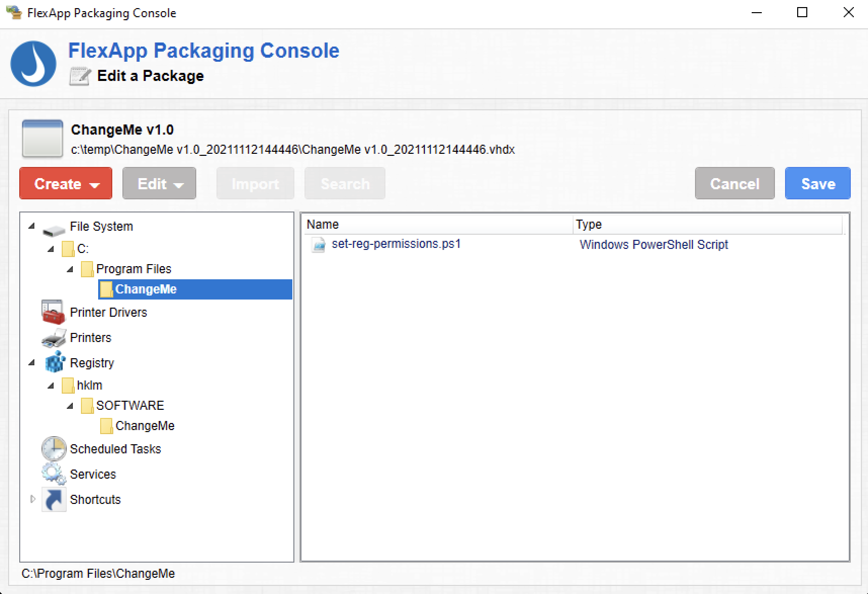Screen dimensions: 868x594
Task: Click the ChangeMe v1.0 package title
Action: point(122,130)
